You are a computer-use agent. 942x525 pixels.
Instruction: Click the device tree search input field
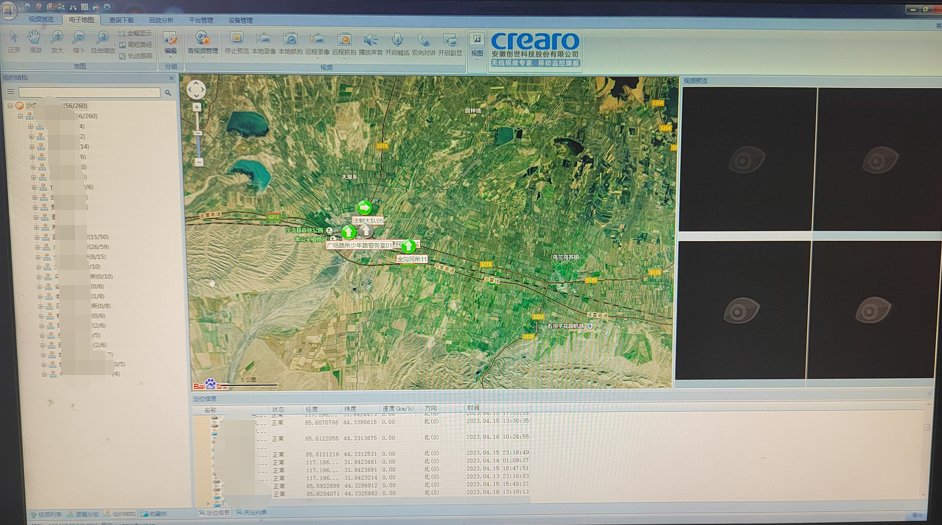(x=88, y=93)
